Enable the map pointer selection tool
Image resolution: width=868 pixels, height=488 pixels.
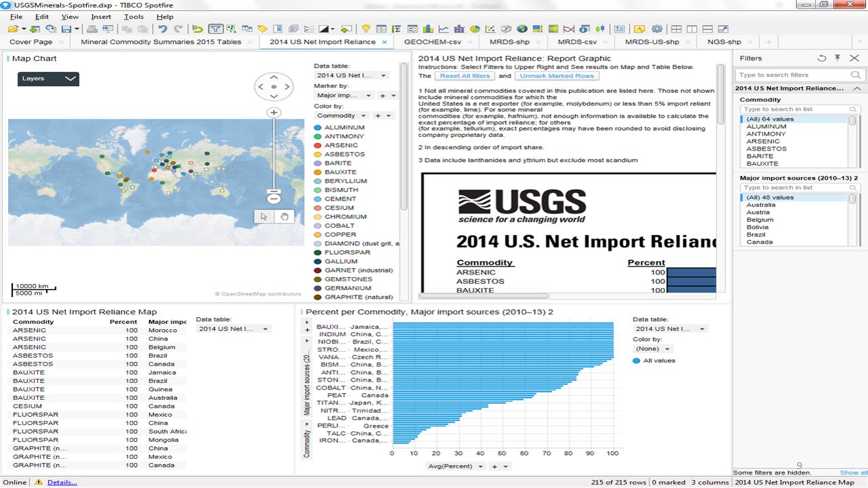264,216
